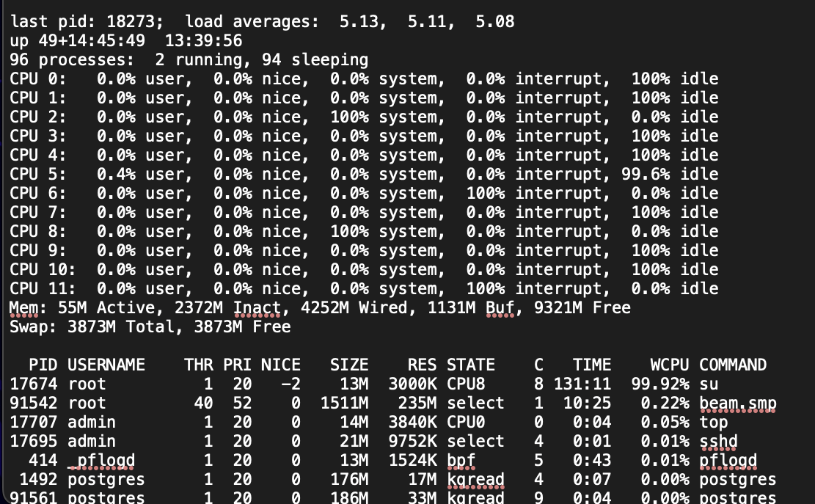Click the beam.smp process row

[x=367, y=403]
